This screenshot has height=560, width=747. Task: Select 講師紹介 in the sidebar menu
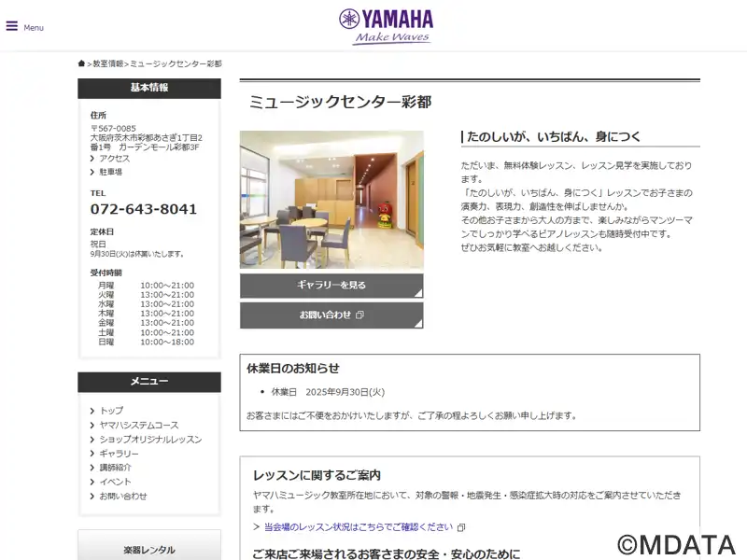click(115, 468)
